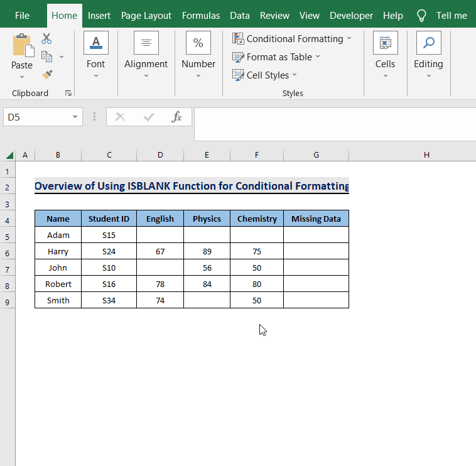The image size is (476, 466).
Task: Switch to the Page Layout tab
Action: coord(146,16)
